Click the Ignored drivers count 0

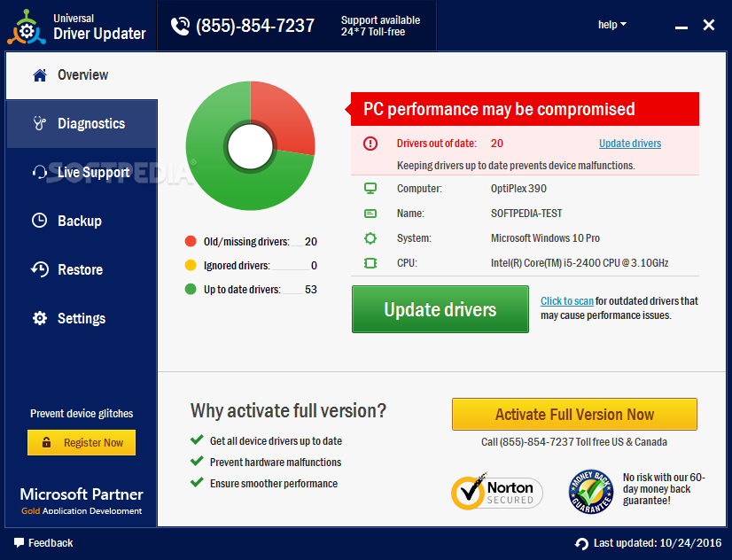[x=314, y=266]
